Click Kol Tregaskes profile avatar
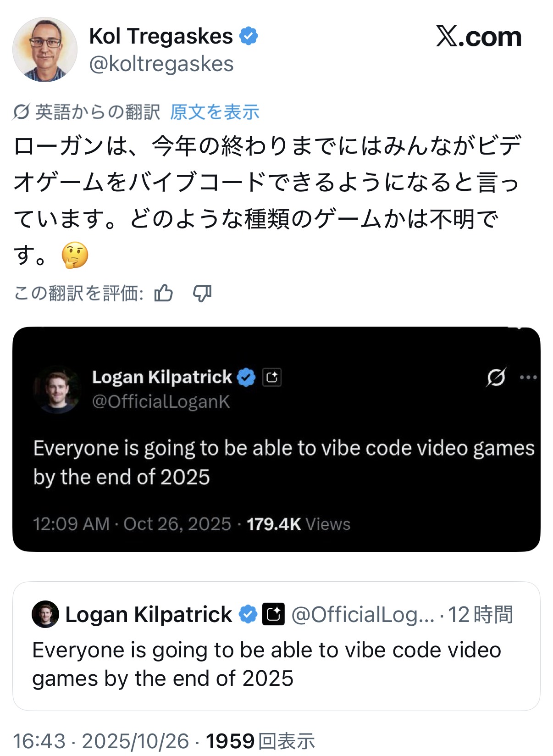The height and width of the screenshot is (756, 553). 45,50
